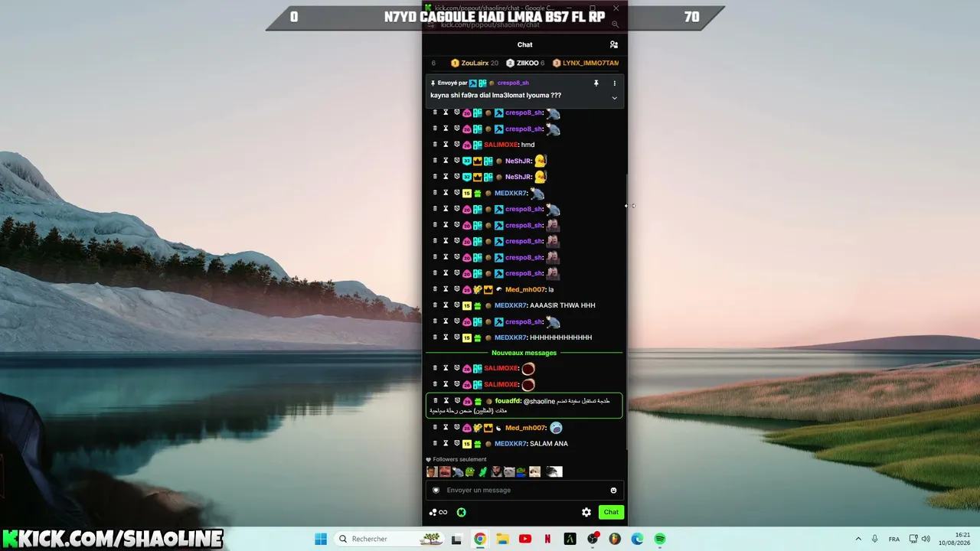Delete SALIMOXE's "hmd" message
Image resolution: width=980 pixels, height=551 pixels.
435,145
